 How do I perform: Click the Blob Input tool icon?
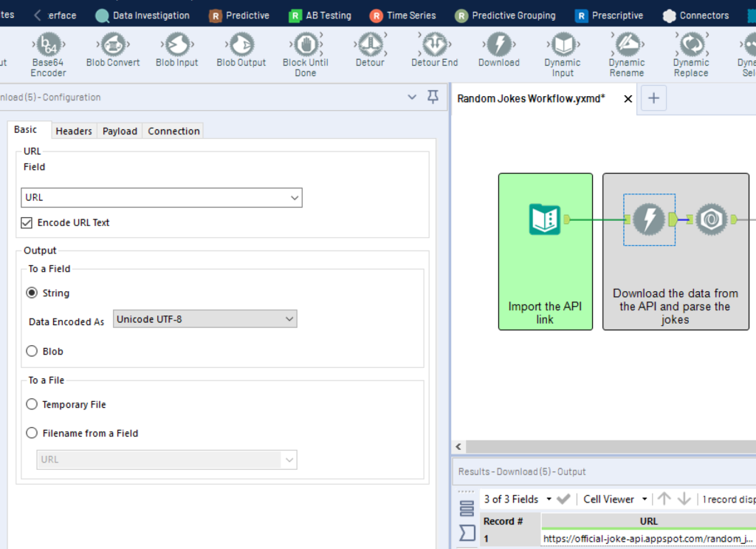177,46
